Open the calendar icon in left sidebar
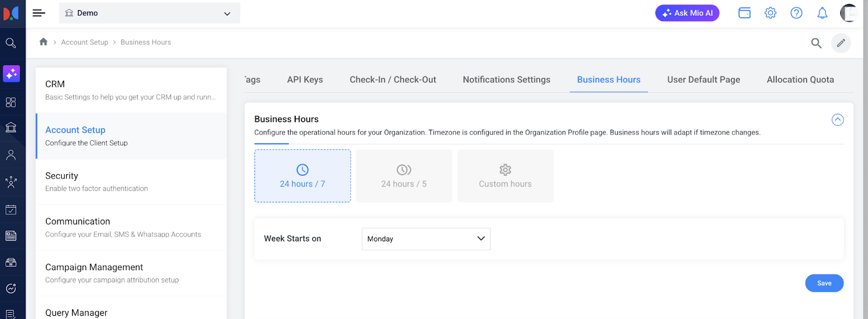Viewport: 868px width, 319px height. pyautogui.click(x=11, y=209)
